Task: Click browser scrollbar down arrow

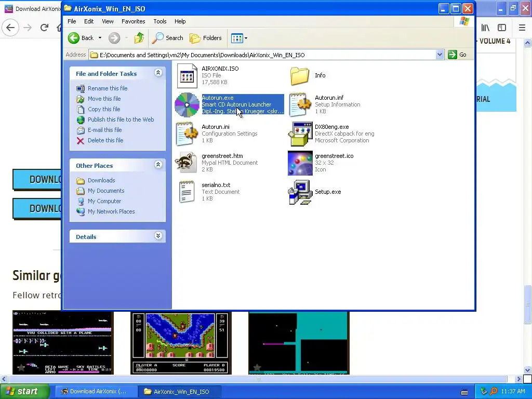Action: [x=527, y=370]
